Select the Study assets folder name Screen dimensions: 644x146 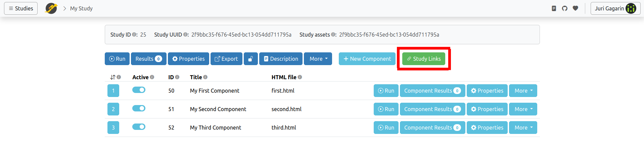click(x=389, y=35)
